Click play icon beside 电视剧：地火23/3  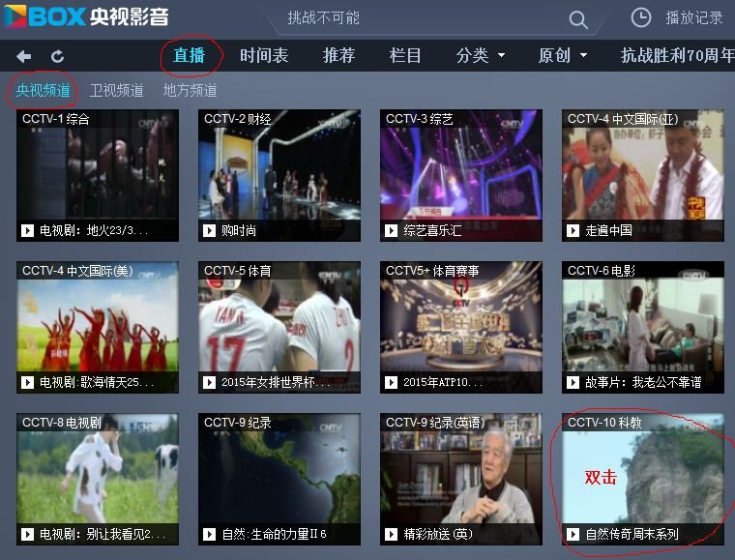[28, 230]
